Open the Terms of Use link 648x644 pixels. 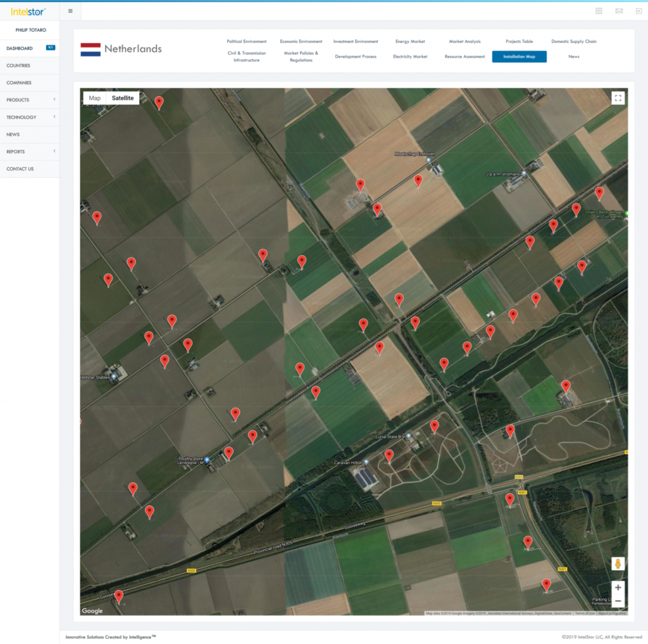point(585,612)
